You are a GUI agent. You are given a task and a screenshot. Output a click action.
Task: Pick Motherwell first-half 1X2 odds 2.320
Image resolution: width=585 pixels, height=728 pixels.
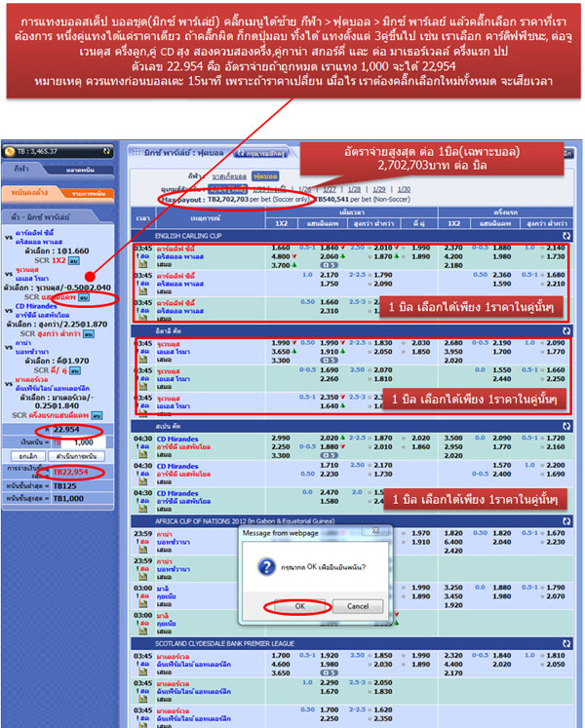[x=453, y=656]
